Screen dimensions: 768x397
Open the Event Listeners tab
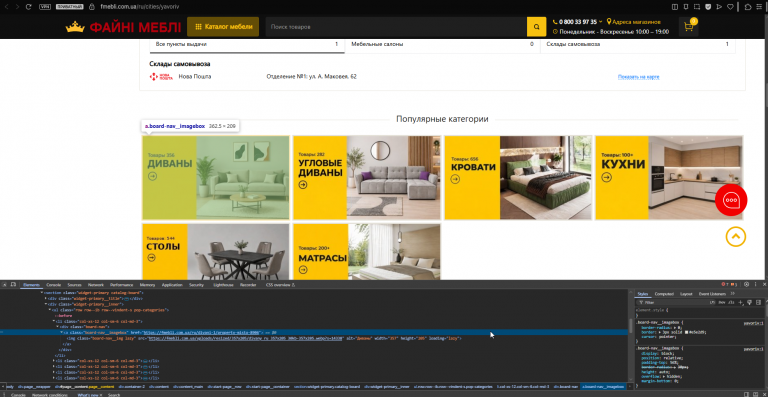[x=712, y=294]
